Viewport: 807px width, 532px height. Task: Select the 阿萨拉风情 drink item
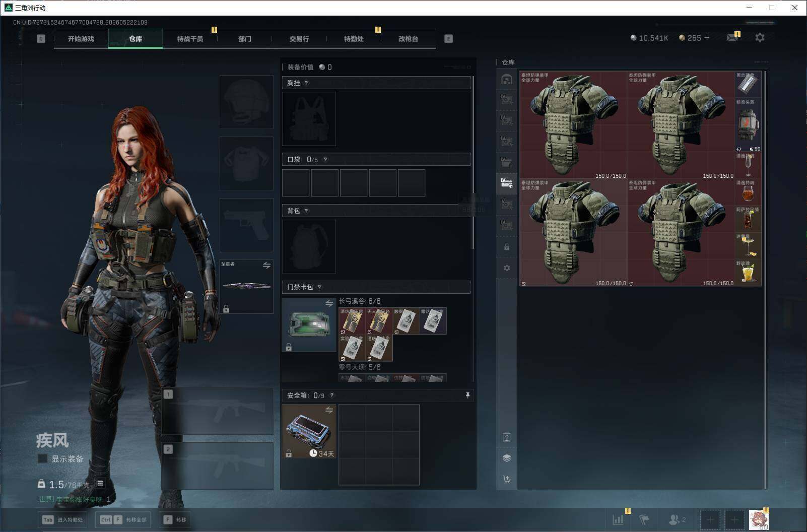pyautogui.click(x=748, y=219)
